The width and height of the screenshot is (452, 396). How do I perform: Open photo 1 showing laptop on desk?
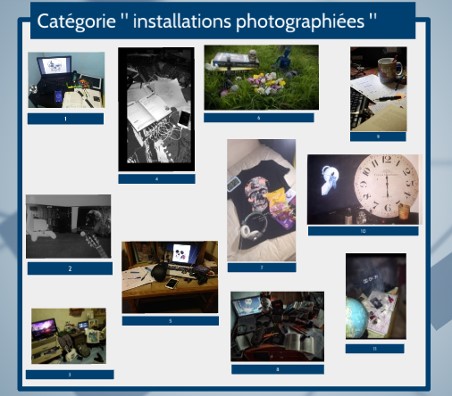(66, 80)
